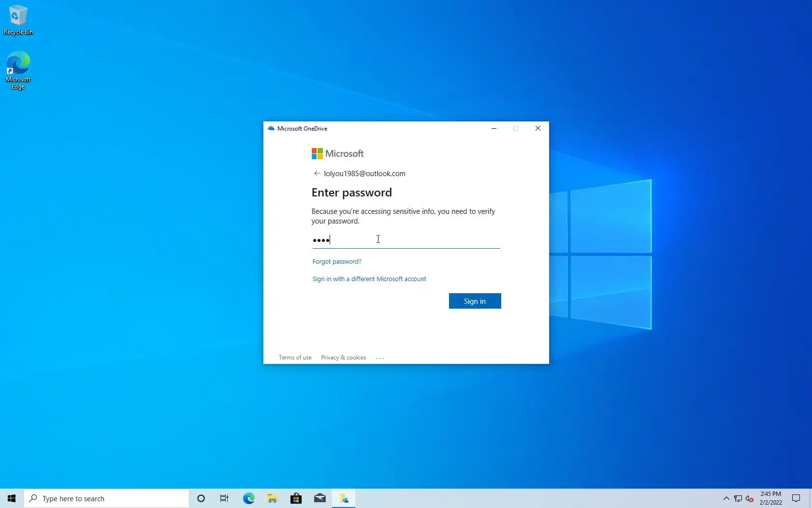Click the taskbar search box
Image resolution: width=812 pixels, height=508 pixels.
click(x=106, y=498)
